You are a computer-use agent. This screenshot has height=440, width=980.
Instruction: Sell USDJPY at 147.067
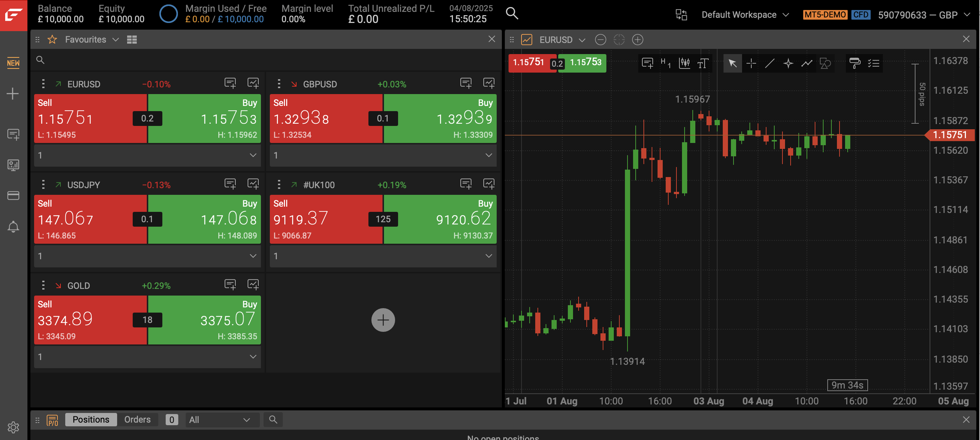click(x=90, y=219)
